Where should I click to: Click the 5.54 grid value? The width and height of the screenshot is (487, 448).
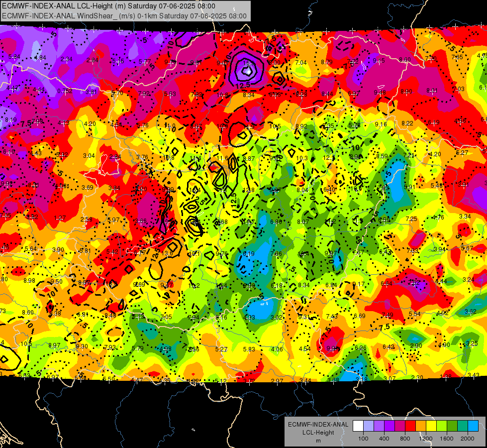pyautogui.click(x=415, y=314)
